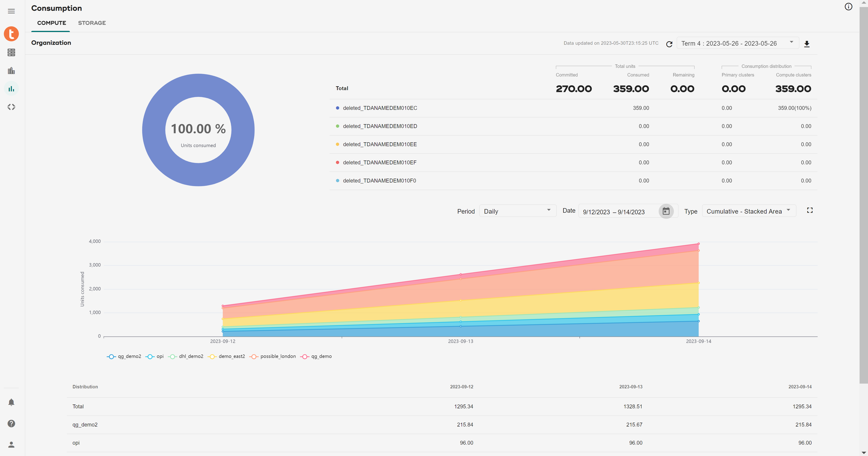Open the organization building icon in sidebar
This screenshot has width=868, height=456.
[x=11, y=71]
